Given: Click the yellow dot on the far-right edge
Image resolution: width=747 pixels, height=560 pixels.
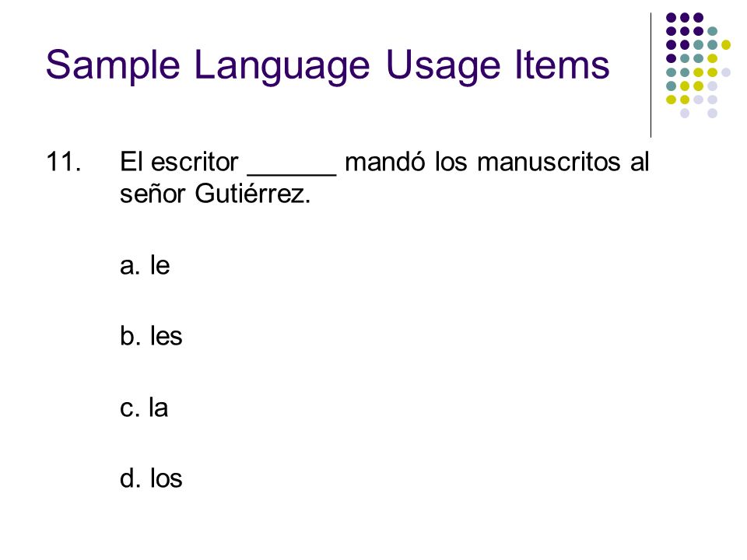Looking at the screenshot, I should point(725,45).
